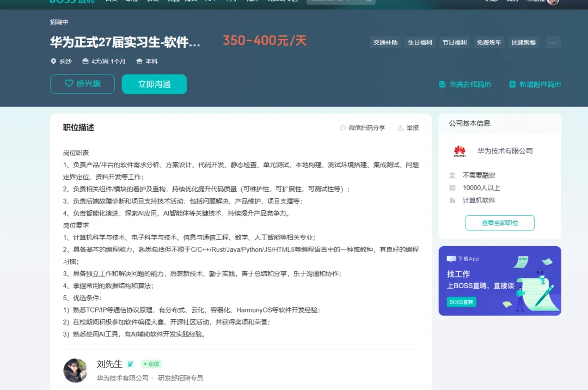Click the 查看全部职位 button
588x390 pixels.
pos(500,223)
